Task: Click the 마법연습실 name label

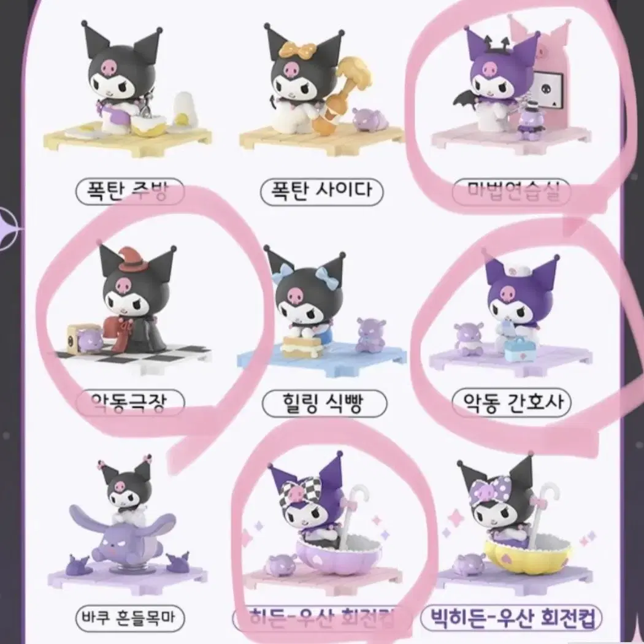Action: click(512, 191)
